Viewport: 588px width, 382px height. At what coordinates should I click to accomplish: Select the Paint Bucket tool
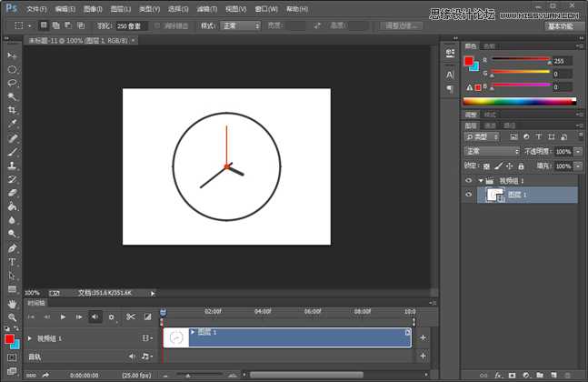pos(12,206)
